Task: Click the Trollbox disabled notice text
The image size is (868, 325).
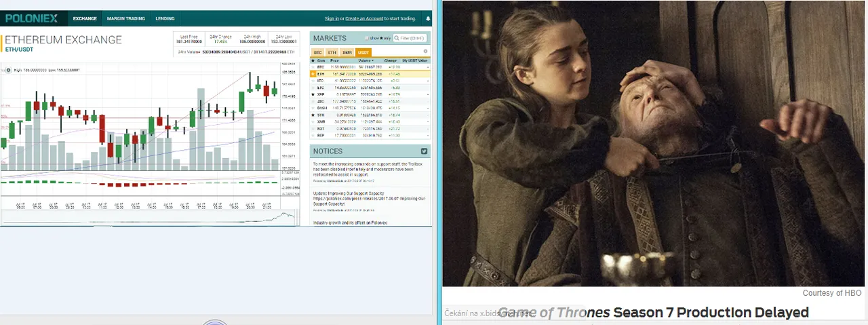Action: 368,169
